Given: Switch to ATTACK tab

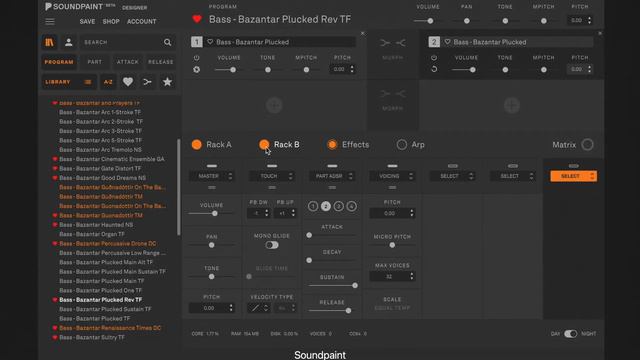Looking at the screenshot, I should [x=128, y=62].
